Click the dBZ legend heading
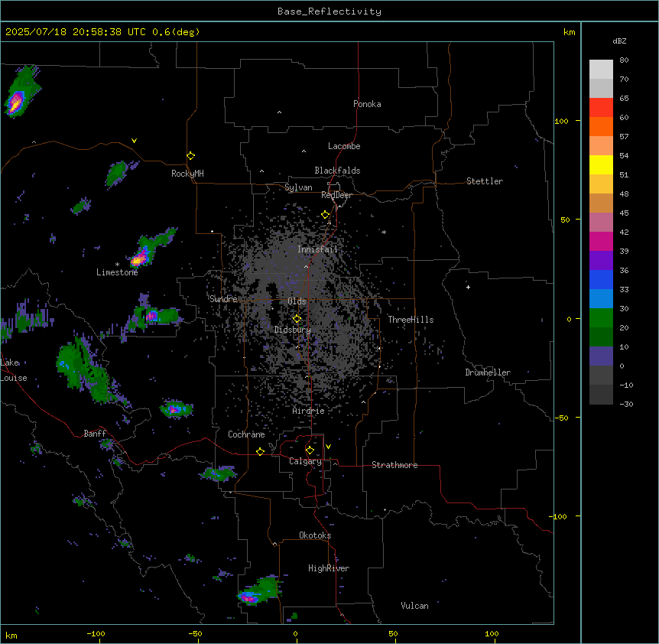Viewport: 659px width, 644px height. pyautogui.click(x=619, y=41)
